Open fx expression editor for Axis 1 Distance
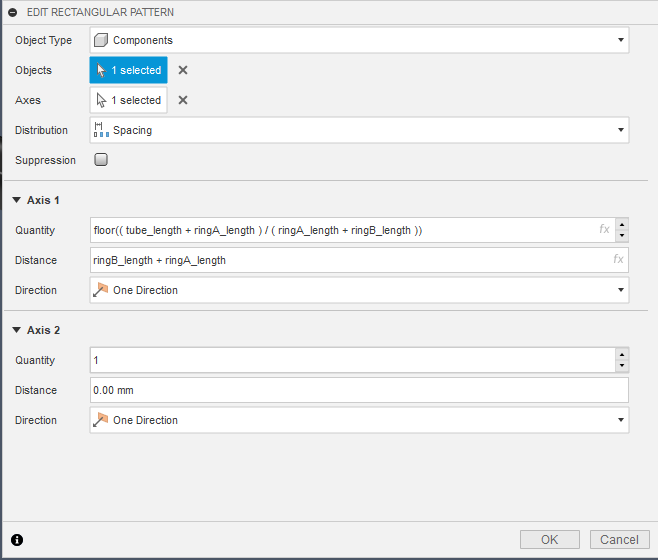The image size is (658, 560). 619,260
